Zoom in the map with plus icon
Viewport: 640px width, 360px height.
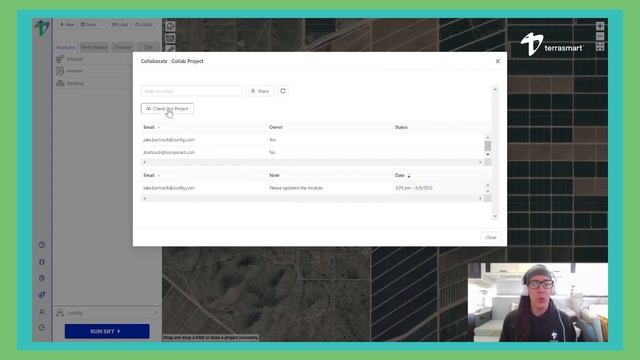tap(600, 26)
